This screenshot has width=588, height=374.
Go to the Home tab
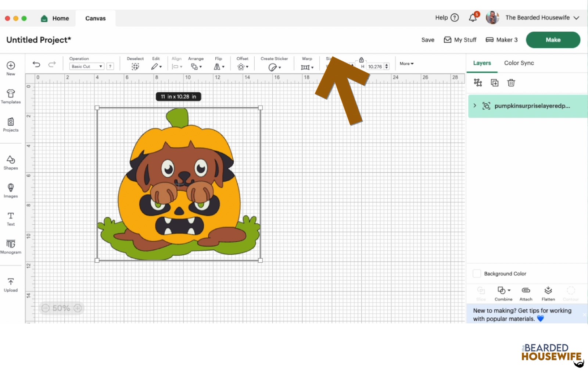coord(54,18)
